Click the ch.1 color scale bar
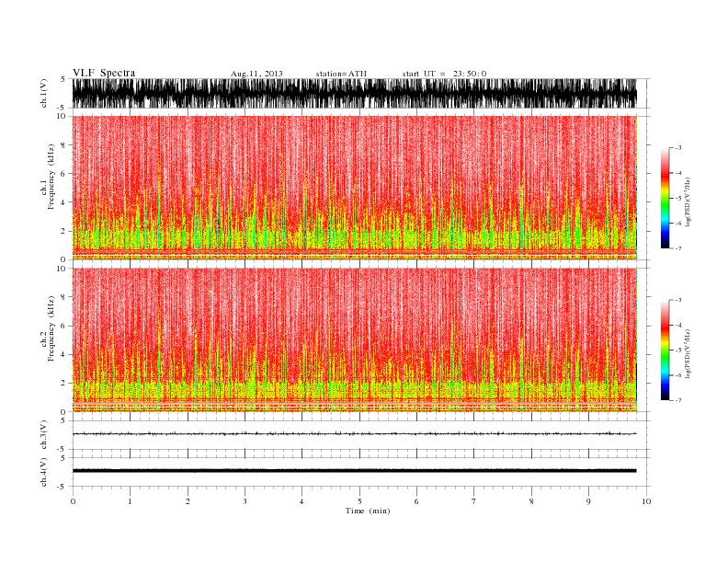Image resolution: width=728 pixels, height=563 pixels. [x=665, y=199]
